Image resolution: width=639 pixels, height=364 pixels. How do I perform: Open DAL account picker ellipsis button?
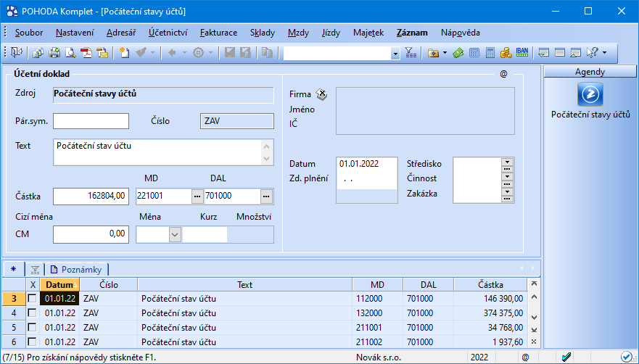tap(266, 197)
